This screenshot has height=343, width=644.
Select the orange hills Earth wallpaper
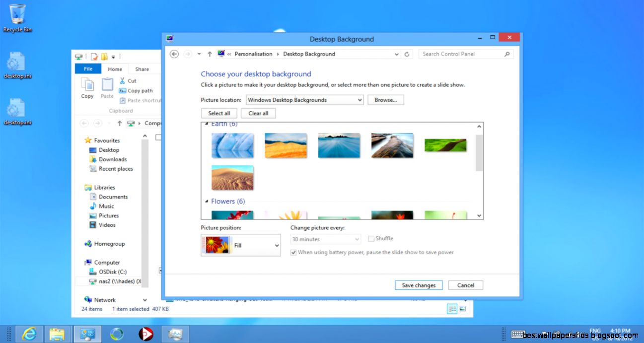pos(286,145)
